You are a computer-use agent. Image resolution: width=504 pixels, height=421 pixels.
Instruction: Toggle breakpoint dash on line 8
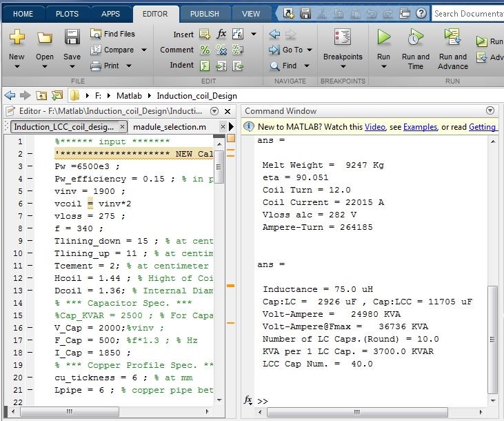pos(30,228)
